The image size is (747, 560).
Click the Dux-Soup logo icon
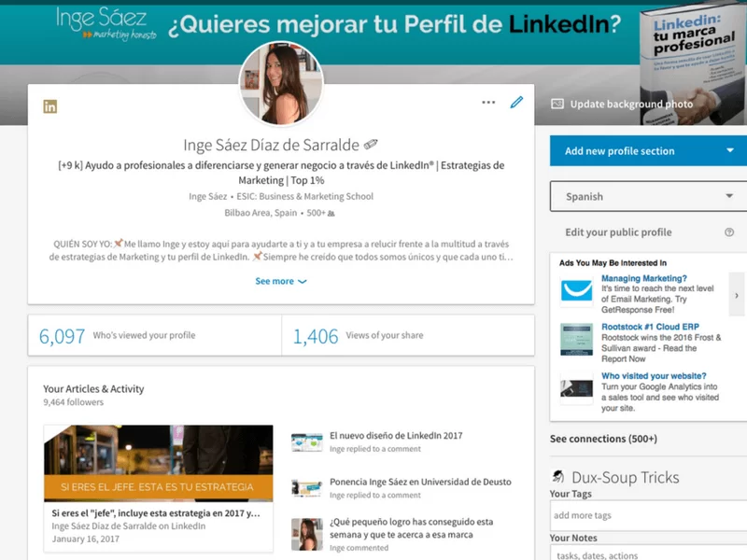pyautogui.click(x=557, y=476)
